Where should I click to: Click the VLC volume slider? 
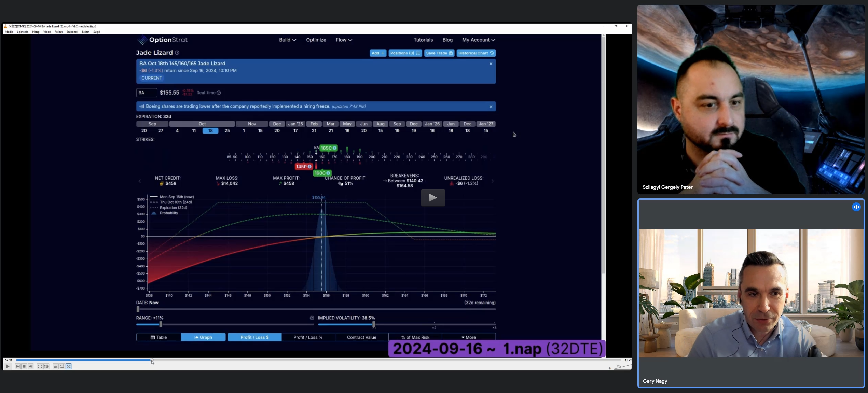pyautogui.click(x=622, y=367)
